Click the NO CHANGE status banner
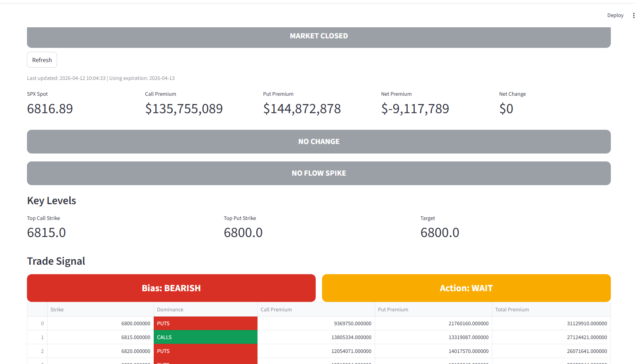Image resolution: width=635 pixels, height=364 pixels. (x=318, y=142)
